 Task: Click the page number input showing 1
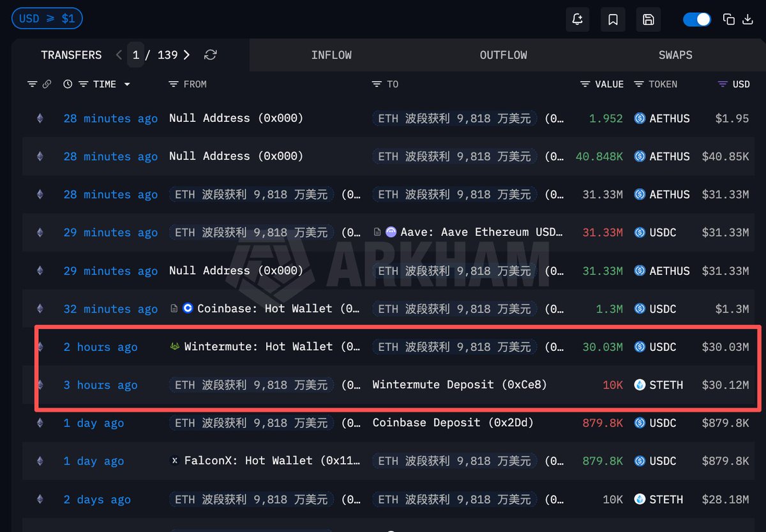pos(136,55)
